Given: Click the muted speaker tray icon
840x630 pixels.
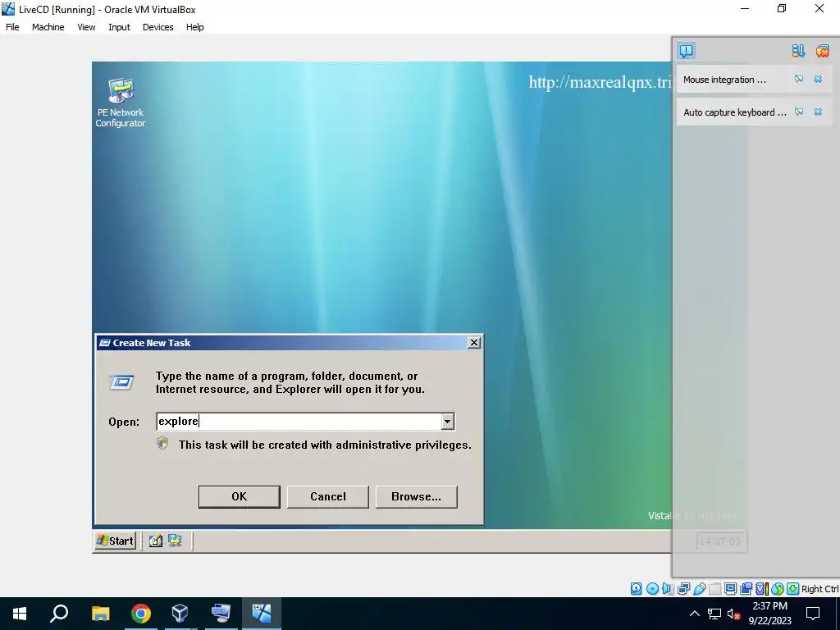Looking at the screenshot, I should coord(733,614).
